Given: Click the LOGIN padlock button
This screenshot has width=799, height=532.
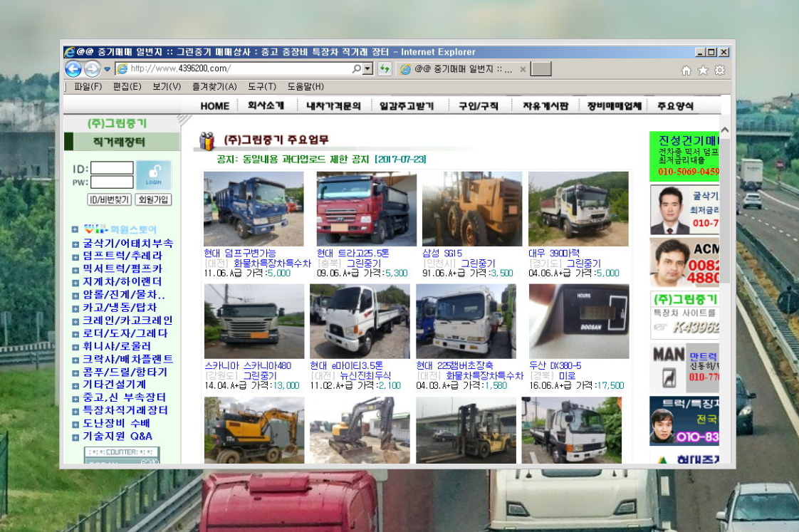Looking at the screenshot, I should click(153, 174).
